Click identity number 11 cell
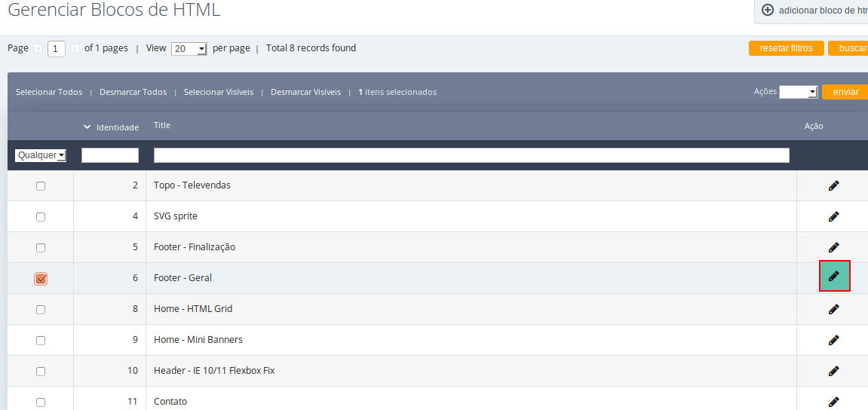The width and height of the screenshot is (868, 410). tap(133, 402)
